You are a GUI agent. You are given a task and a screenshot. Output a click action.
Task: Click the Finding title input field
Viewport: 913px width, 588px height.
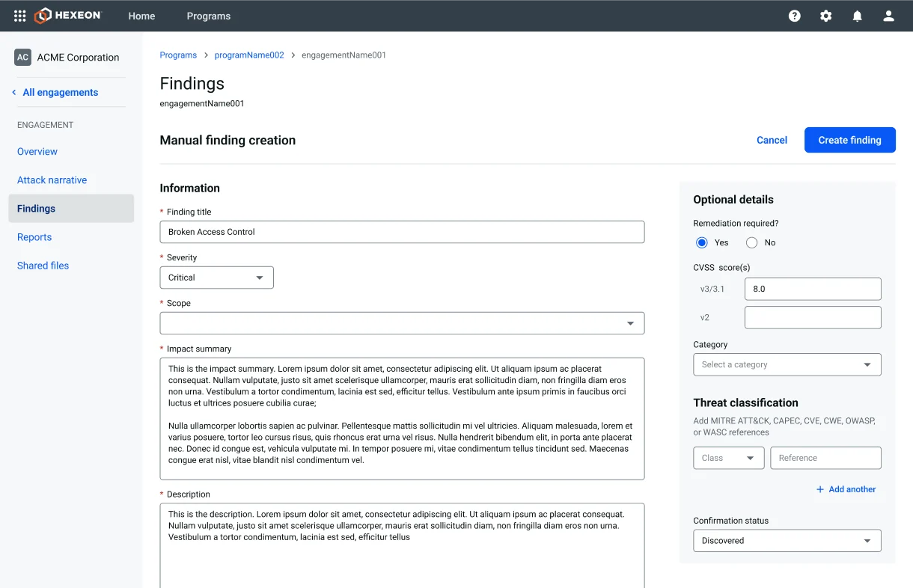402,232
